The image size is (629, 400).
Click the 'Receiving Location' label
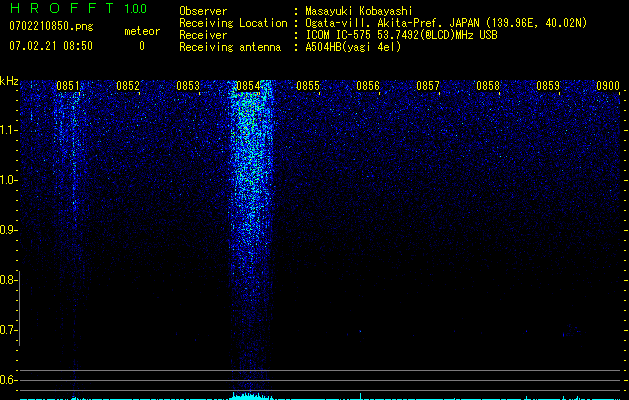pos(233,23)
